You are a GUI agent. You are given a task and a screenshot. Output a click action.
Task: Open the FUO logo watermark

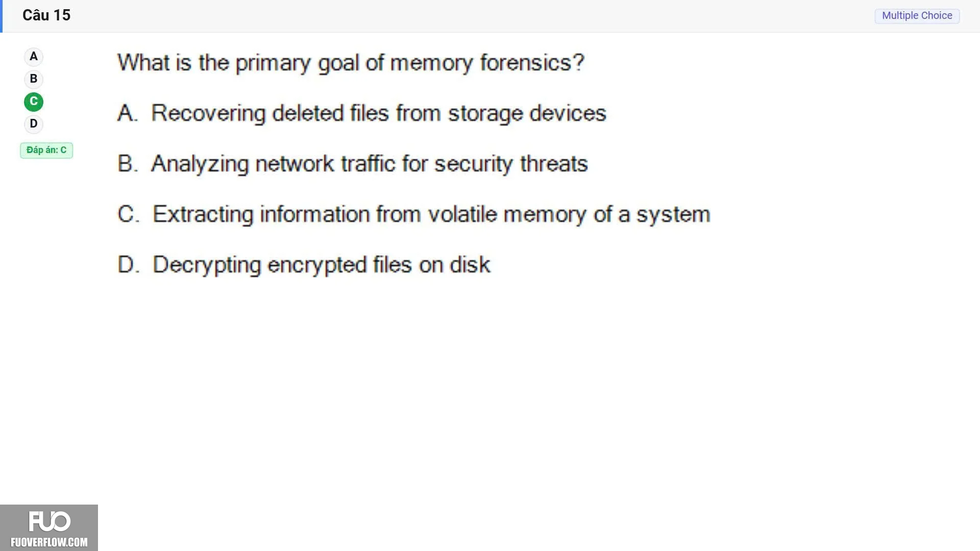[50, 521]
